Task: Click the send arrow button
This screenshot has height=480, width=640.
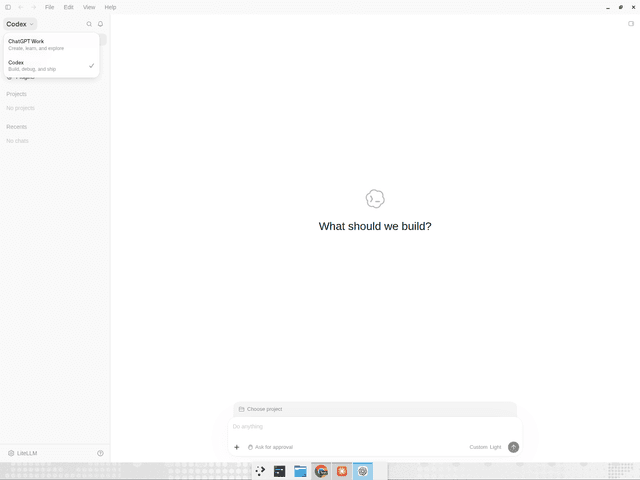Action: [x=513, y=447]
